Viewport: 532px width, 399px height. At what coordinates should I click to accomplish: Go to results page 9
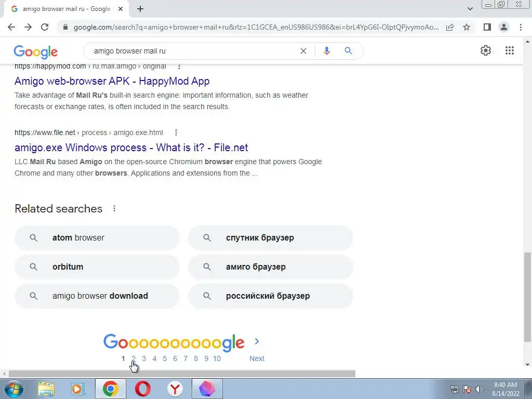tap(206, 358)
